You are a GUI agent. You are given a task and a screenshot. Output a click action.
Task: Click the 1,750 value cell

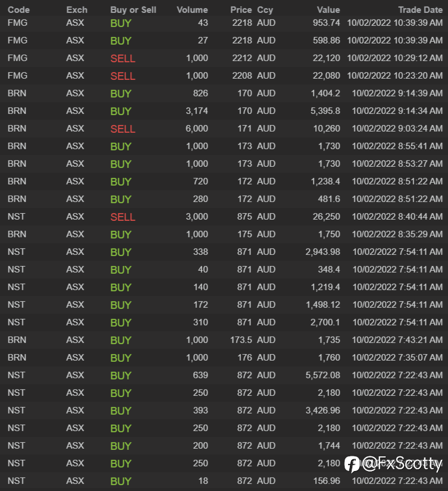click(329, 234)
